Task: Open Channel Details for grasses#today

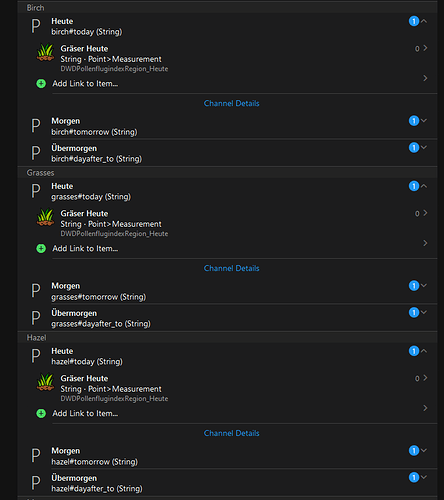Action: tap(232, 268)
